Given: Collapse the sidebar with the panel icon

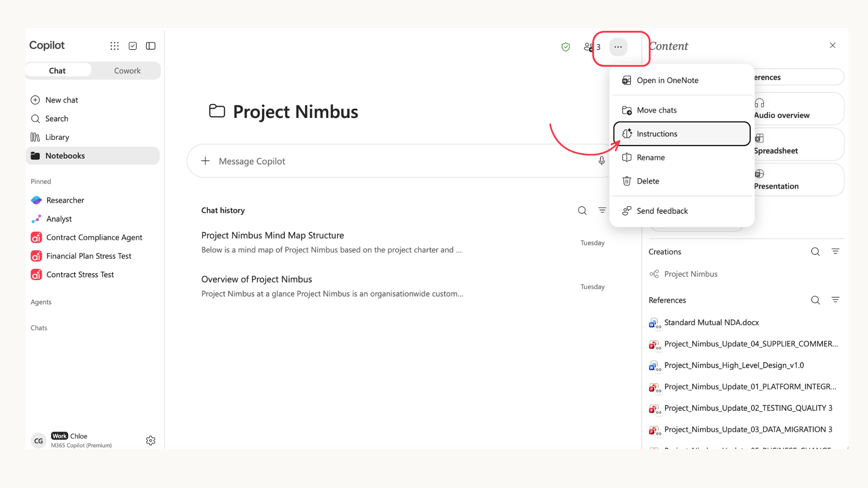Looking at the screenshot, I should tap(151, 46).
